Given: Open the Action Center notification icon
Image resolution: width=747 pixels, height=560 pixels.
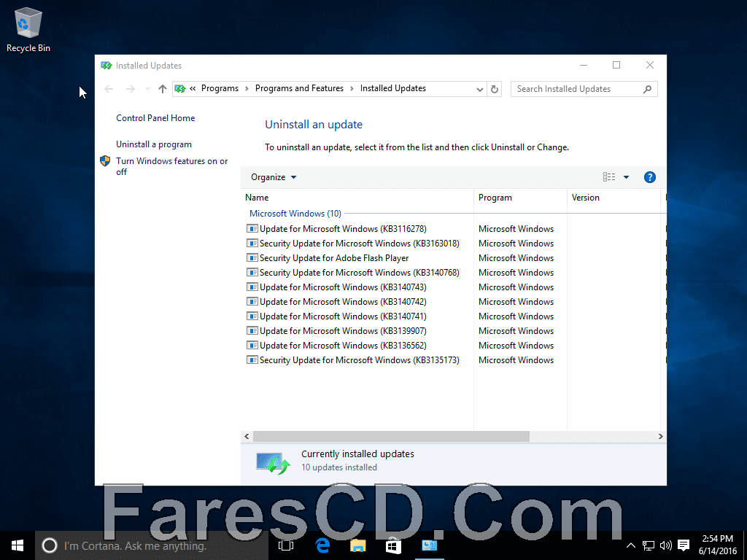Looking at the screenshot, I should click(x=684, y=545).
